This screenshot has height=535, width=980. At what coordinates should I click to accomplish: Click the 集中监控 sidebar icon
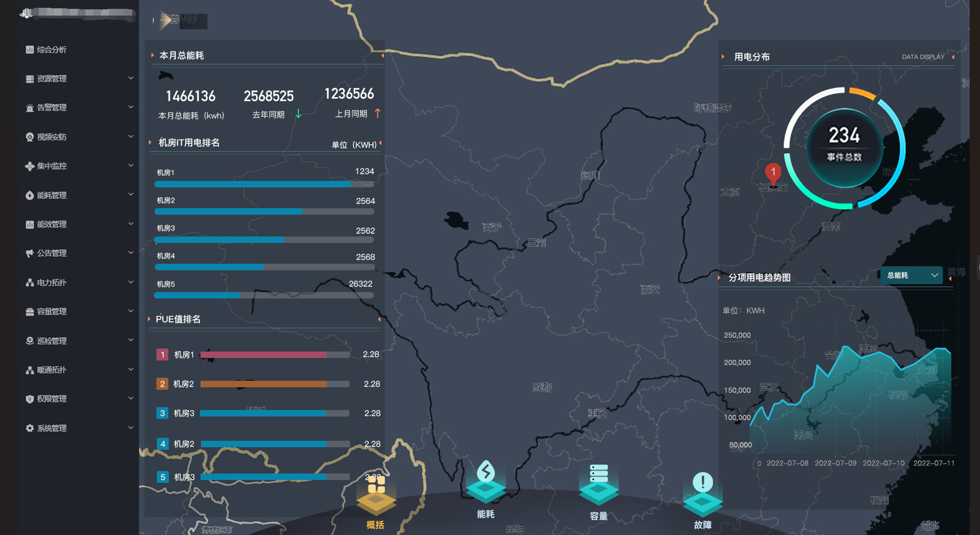[x=30, y=166]
